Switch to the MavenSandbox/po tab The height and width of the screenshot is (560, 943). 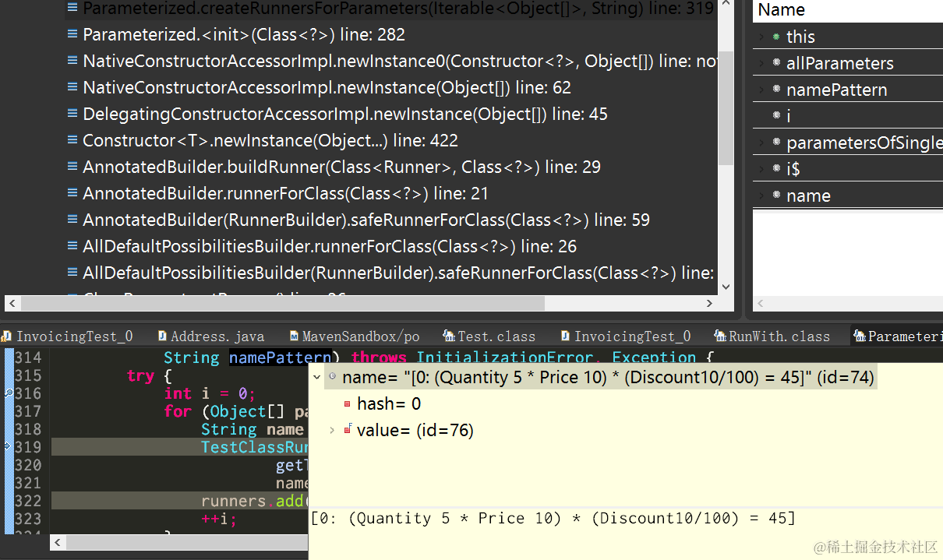pyautogui.click(x=354, y=336)
